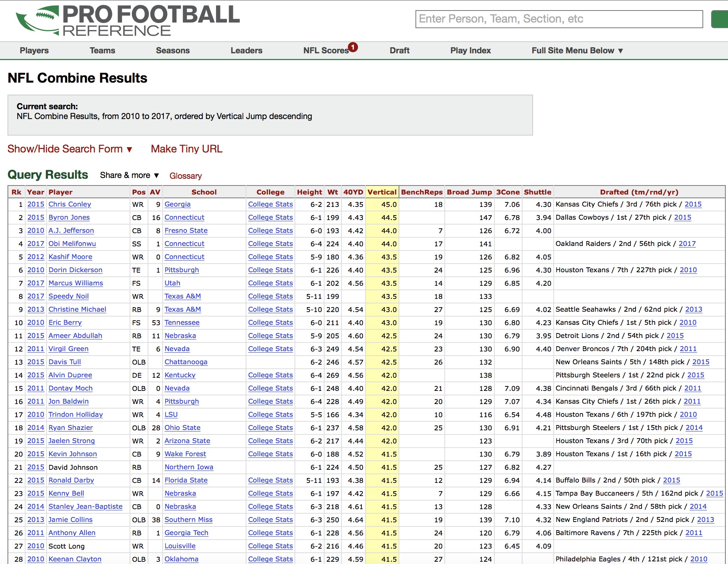Sort table by Vertical column header
Image resolution: width=728 pixels, height=564 pixels.
pyautogui.click(x=382, y=192)
